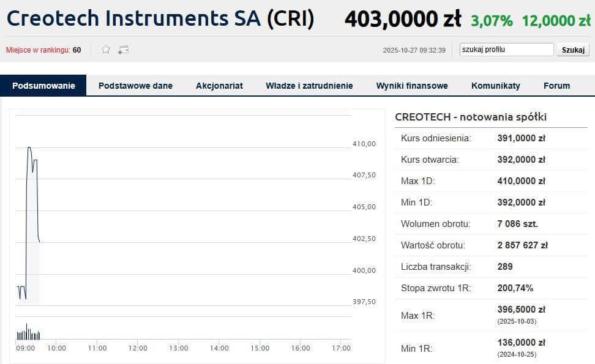Click the Creotech Instruments SA (CRI) heading
Viewport: 595px width, 364px height.
click(160, 19)
